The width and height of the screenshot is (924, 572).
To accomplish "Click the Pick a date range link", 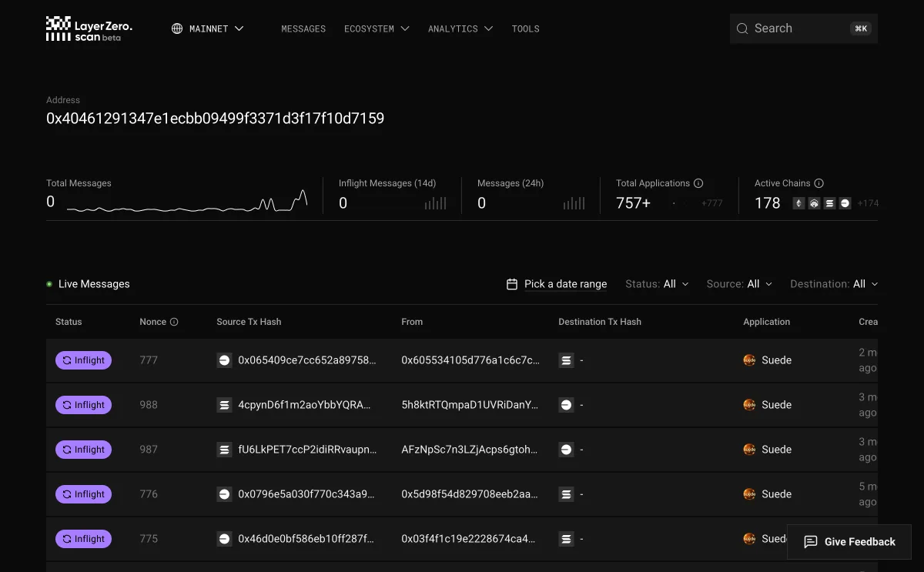I will point(565,284).
